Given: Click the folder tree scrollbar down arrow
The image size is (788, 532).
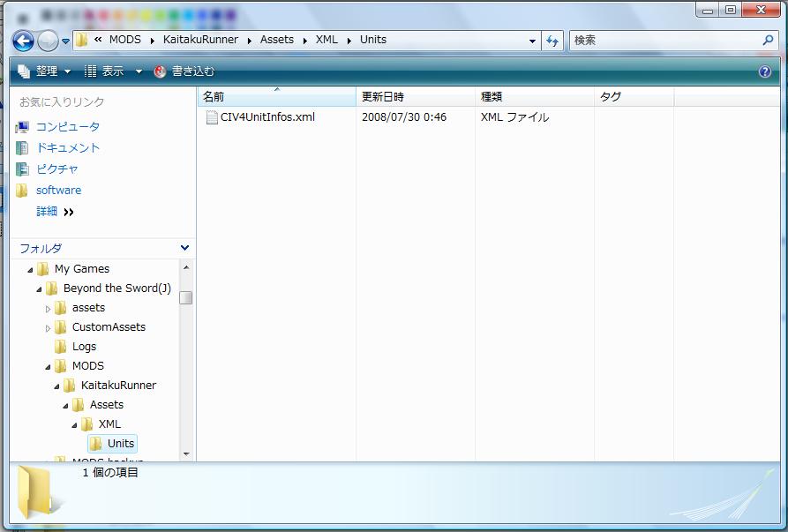Looking at the screenshot, I should 185,453.
